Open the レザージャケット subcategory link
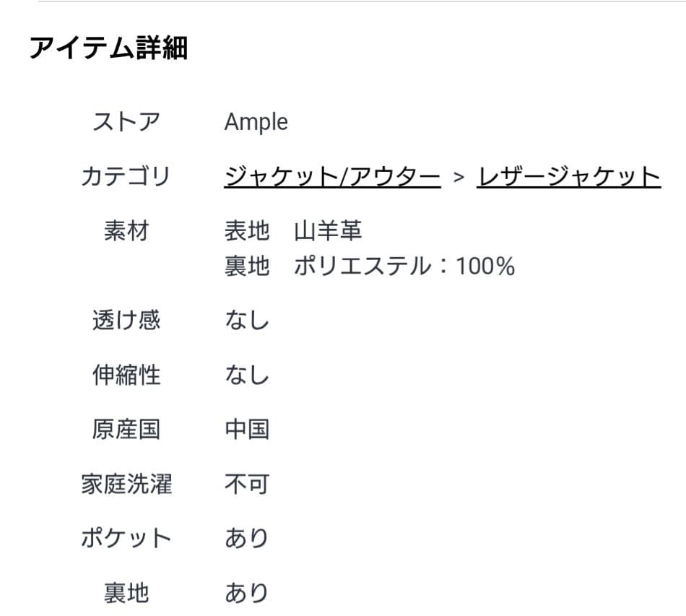This screenshot has width=686, height=616. (567, 175)
